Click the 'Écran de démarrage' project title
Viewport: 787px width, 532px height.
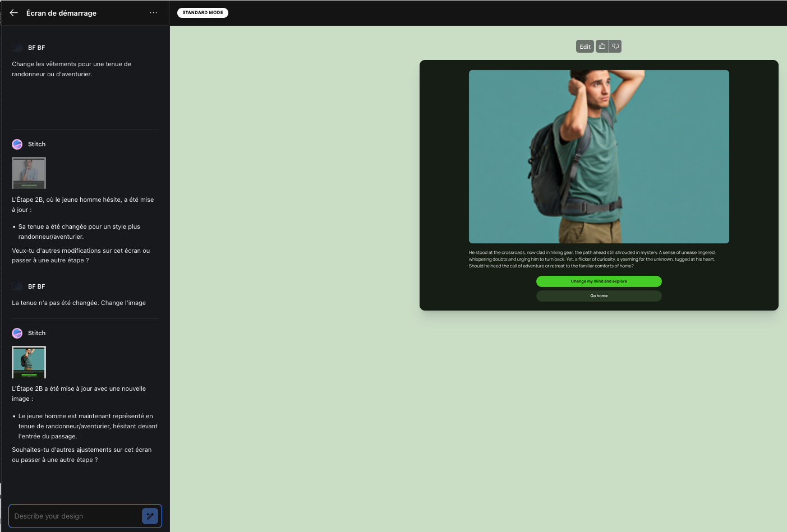61,13
